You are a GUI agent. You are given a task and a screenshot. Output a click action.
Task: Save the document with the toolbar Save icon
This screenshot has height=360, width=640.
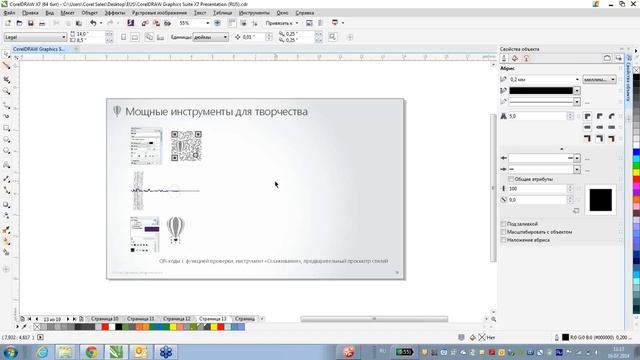(x=31, y=23)
